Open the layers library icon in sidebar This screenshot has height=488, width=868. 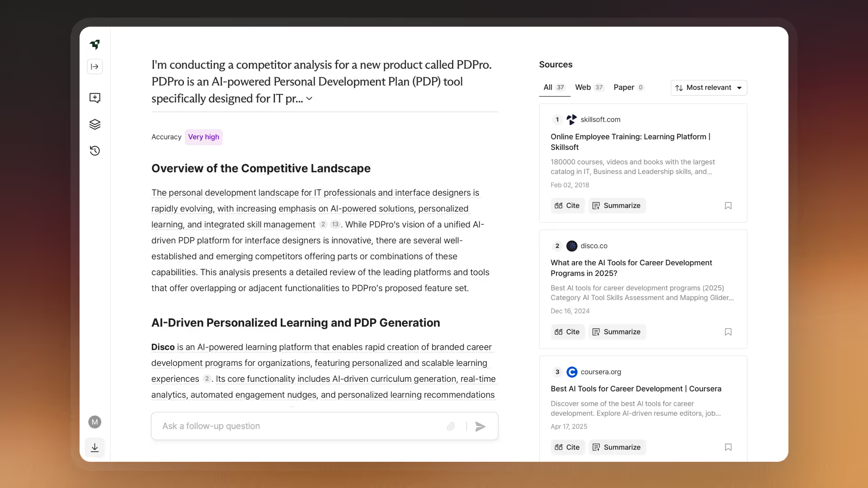[94, 124]
